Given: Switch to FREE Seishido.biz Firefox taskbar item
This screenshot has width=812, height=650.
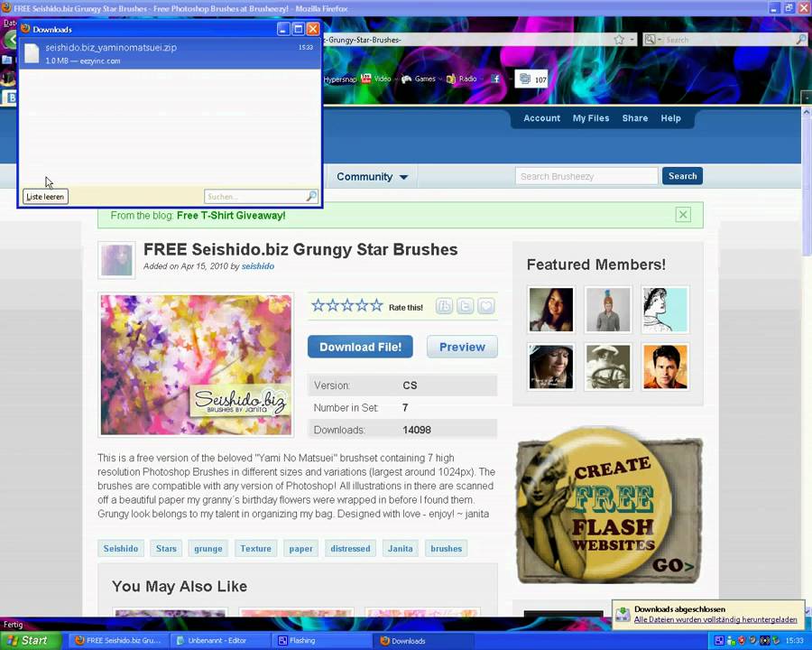Looking at the screenshot, I should pyautogui.click(x=120, y=641).
